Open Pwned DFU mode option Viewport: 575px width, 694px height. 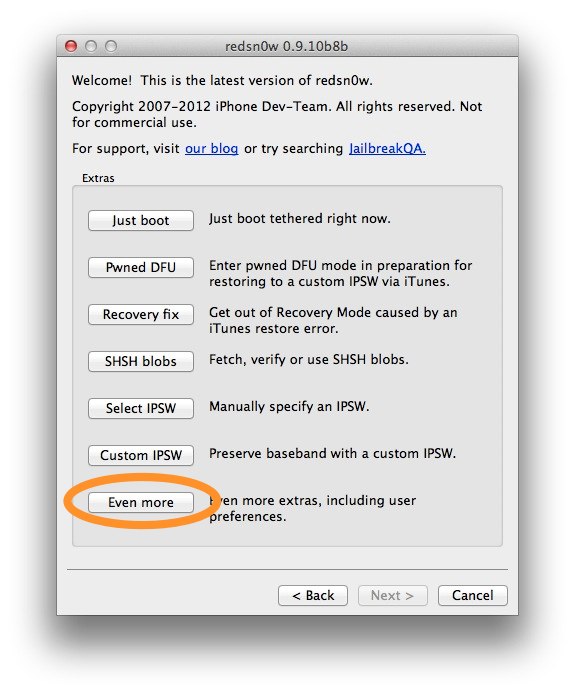141,267
